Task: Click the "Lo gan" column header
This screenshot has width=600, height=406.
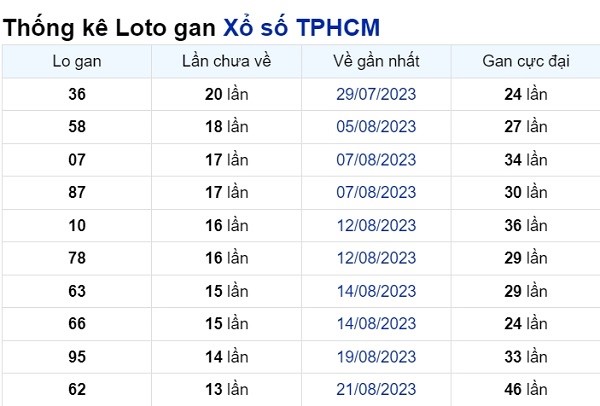Action: pyautogui.click(x=77, y=62)
